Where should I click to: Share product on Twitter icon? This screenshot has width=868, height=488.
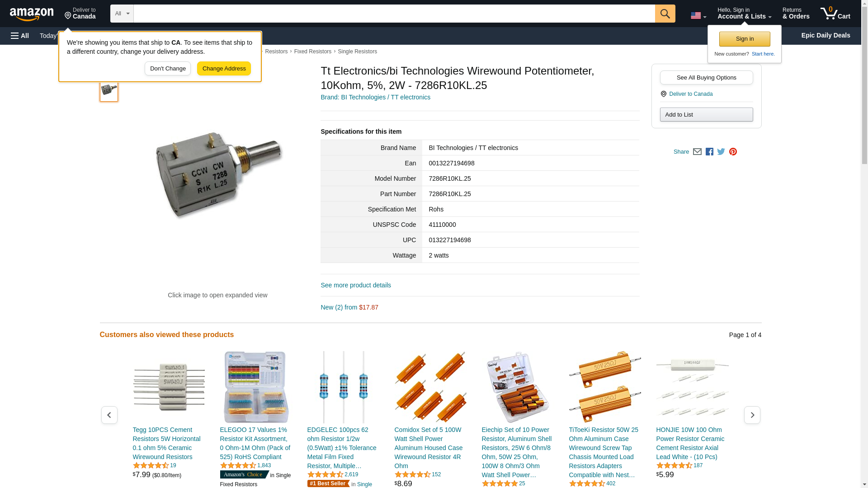(721, 152)
